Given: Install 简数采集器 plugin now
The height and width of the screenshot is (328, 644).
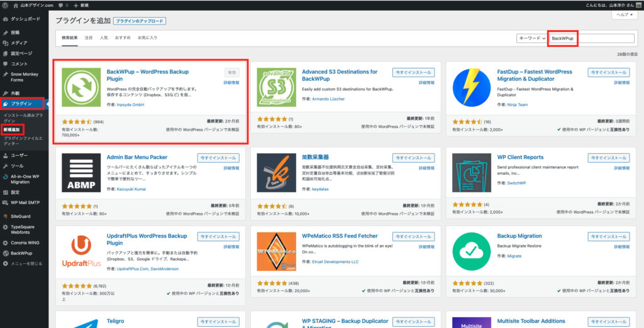Looking at the screenshot, I should (x=413, y=158).
